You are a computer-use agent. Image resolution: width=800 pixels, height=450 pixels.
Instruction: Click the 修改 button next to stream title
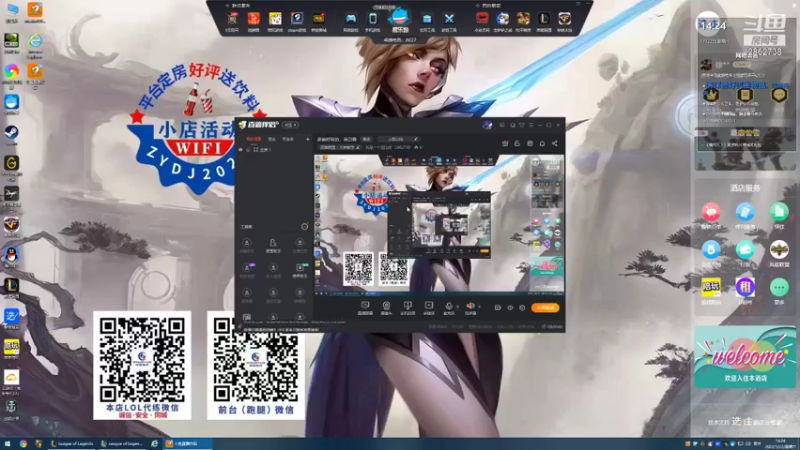click(366, 139)
